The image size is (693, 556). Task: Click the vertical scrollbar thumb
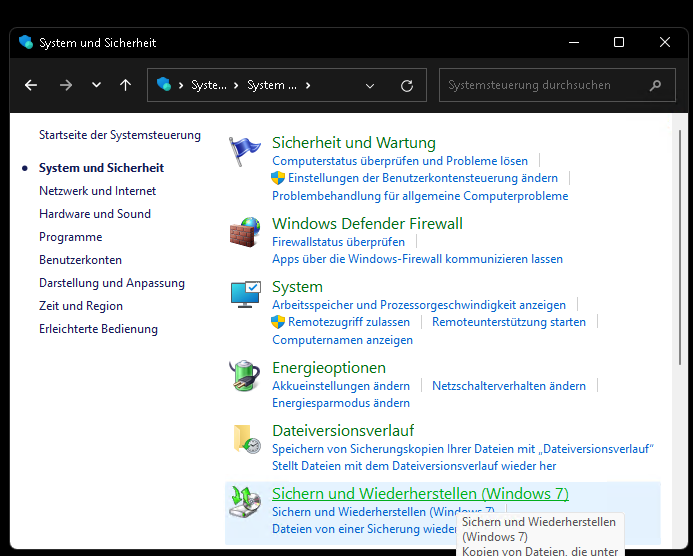pos(680,248)
